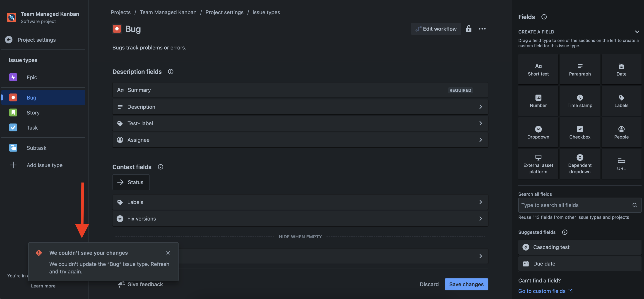Select the People field type

point(621,132)
